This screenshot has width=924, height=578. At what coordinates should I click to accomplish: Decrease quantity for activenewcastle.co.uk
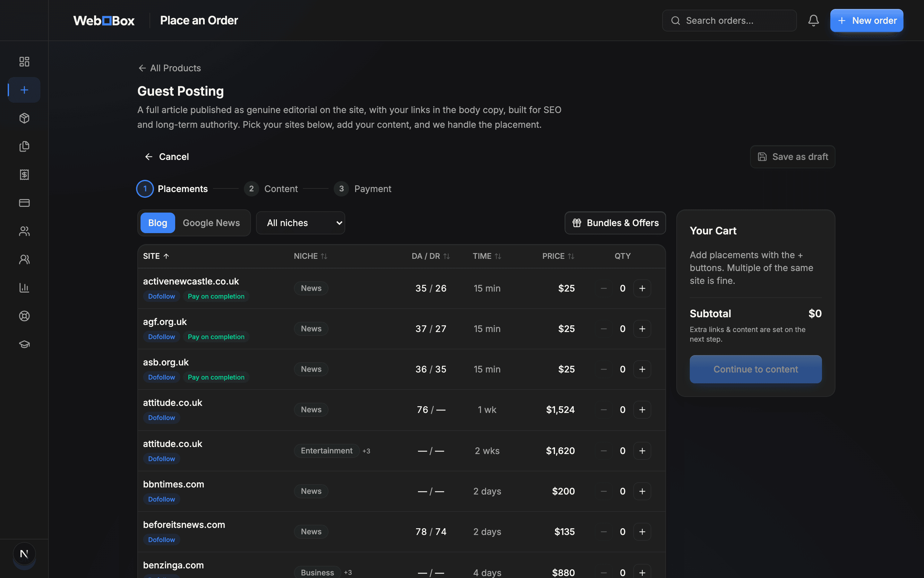pyautogui.click(x=603, y=288)
